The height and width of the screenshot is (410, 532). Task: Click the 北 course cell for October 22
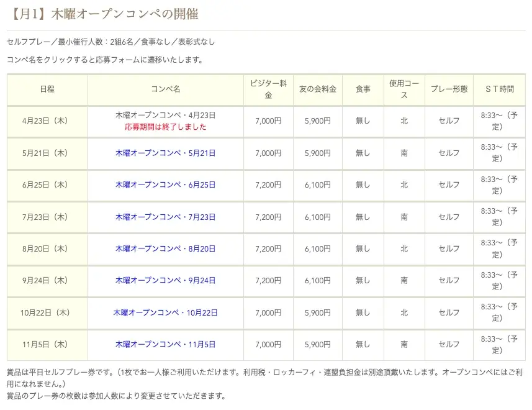(404, 312)
